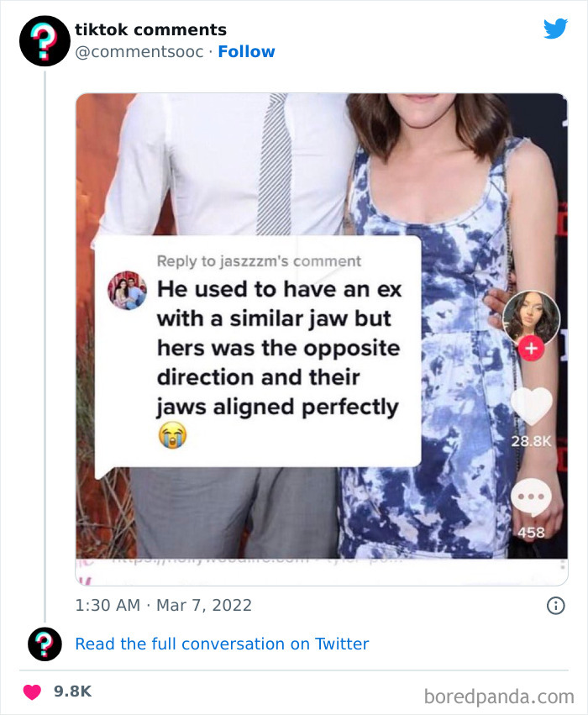
Task: Tap the white TikTok heart icon
Action: (x=531, y=407)
